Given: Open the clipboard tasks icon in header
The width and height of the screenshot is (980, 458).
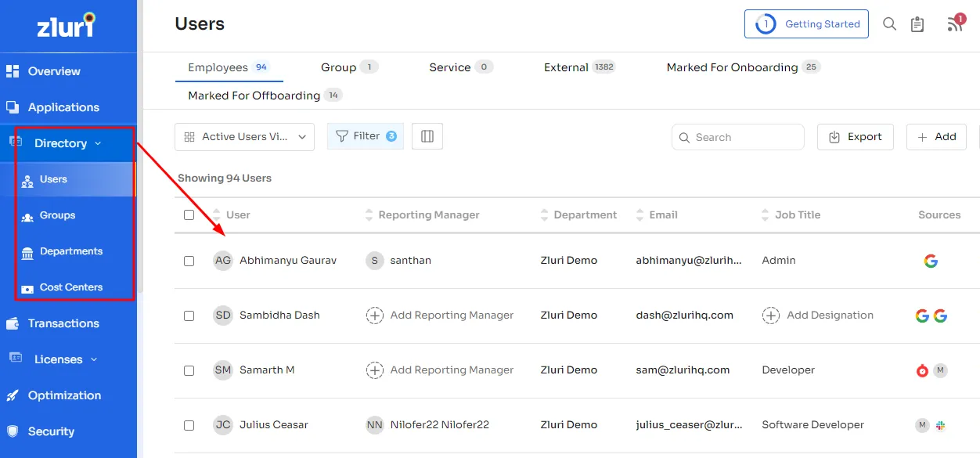Looking at the screenshot, I should pyautogui.click(x=917, y=24).
